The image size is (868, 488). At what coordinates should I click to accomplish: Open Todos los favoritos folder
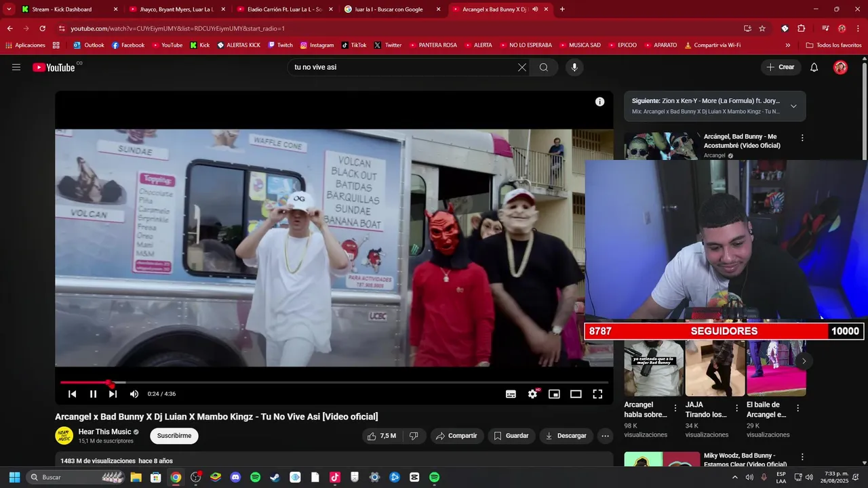click(x=834, y=45)
